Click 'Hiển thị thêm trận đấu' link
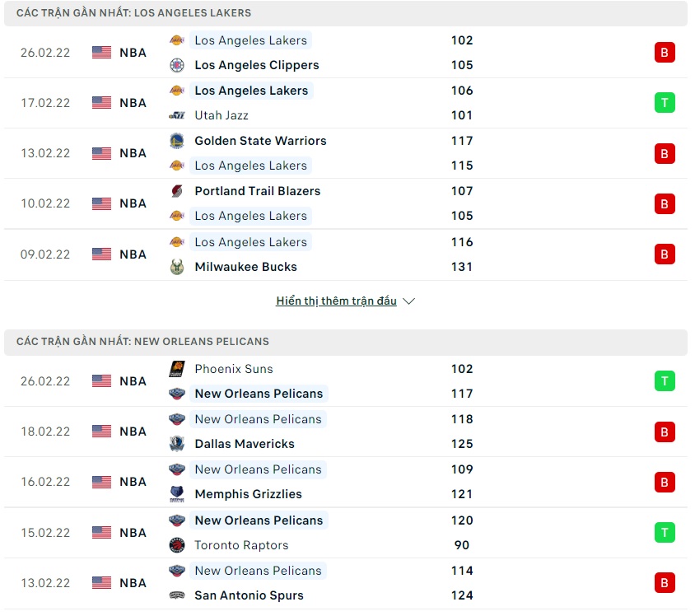Screen dimensions: 695x616 point(336,301)
